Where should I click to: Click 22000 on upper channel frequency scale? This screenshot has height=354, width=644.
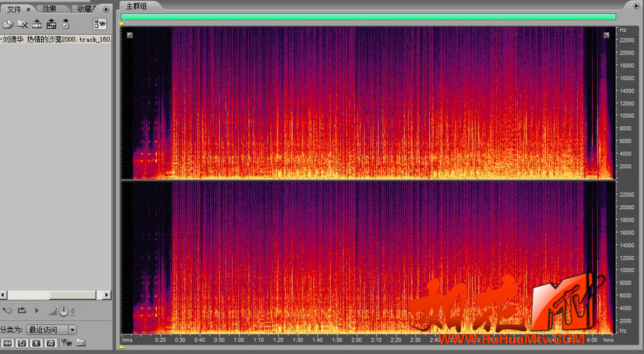[x=627, y=40]
